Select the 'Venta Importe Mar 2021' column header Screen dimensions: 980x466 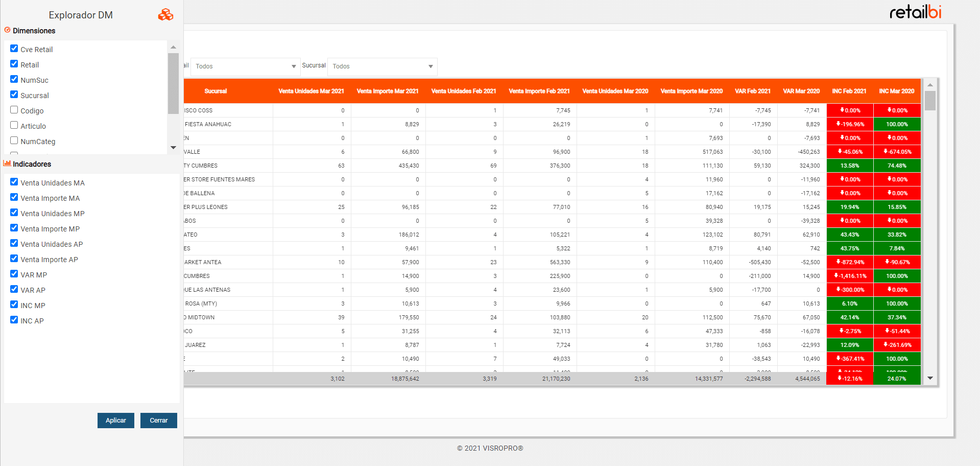(387, 91)
